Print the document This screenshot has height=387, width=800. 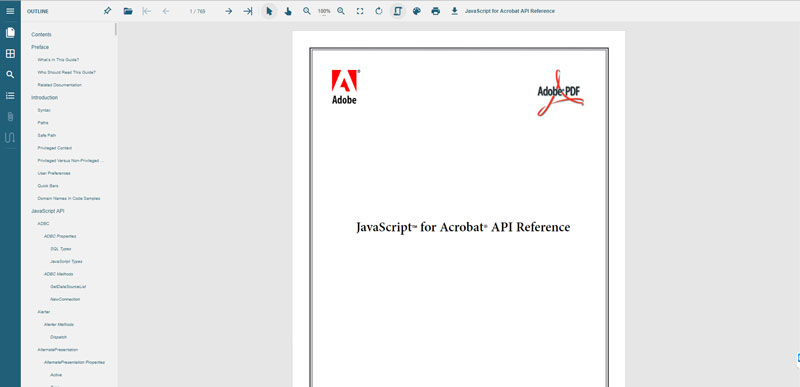[436, 11]
